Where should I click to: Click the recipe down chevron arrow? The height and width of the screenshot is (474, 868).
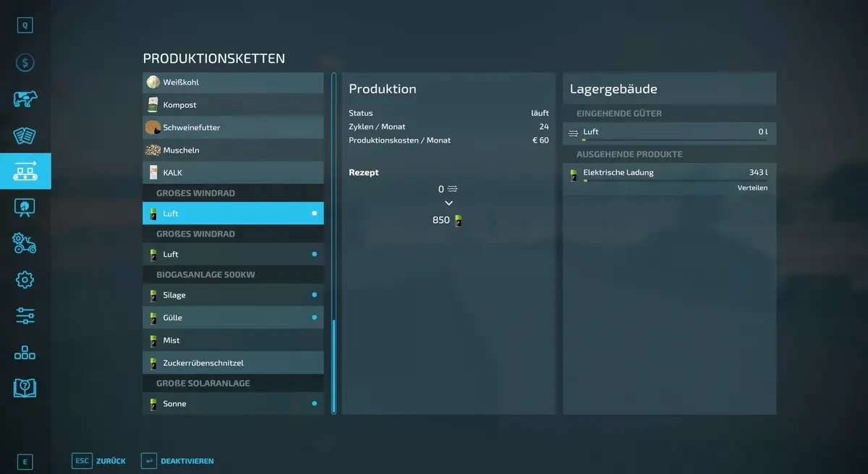tap(448, 203)
